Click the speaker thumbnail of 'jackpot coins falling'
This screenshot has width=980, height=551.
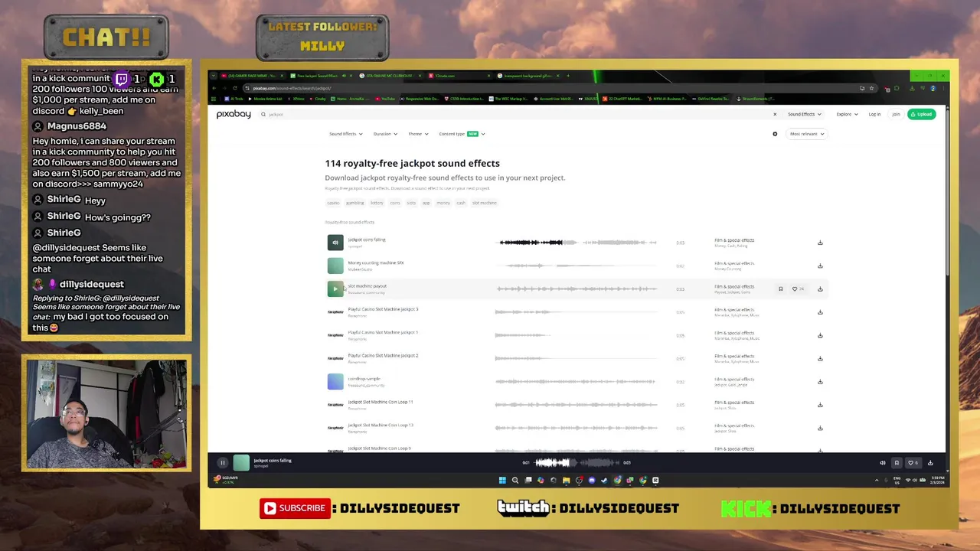point(335,243)
